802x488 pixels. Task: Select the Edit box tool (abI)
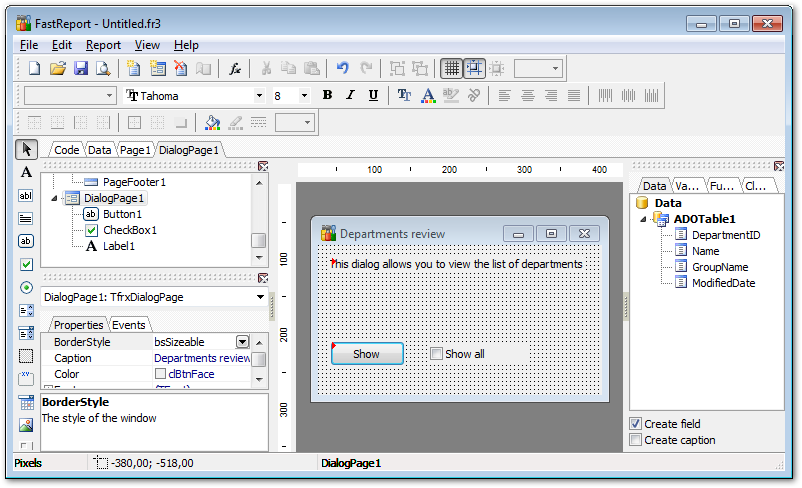tap(26, 195)
